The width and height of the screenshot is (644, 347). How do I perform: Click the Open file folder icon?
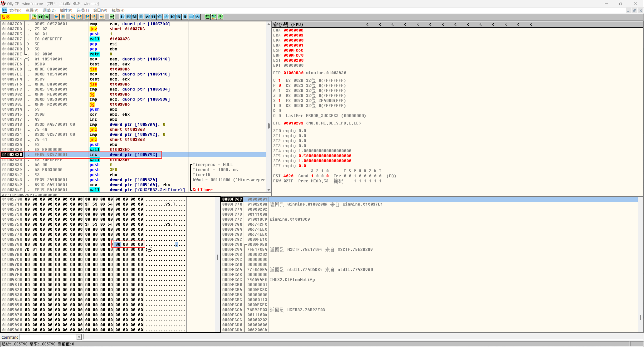tap(34, 17)
